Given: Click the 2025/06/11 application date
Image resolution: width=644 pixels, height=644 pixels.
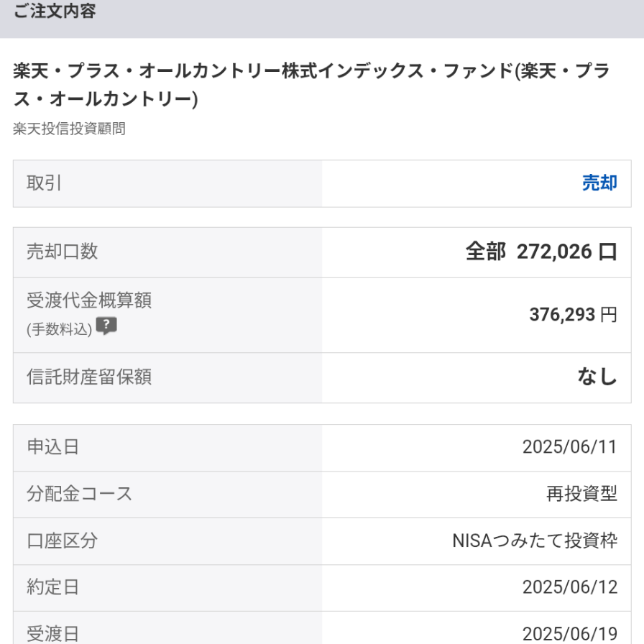Looking at the screenshot, I should (x=569, y=447).
